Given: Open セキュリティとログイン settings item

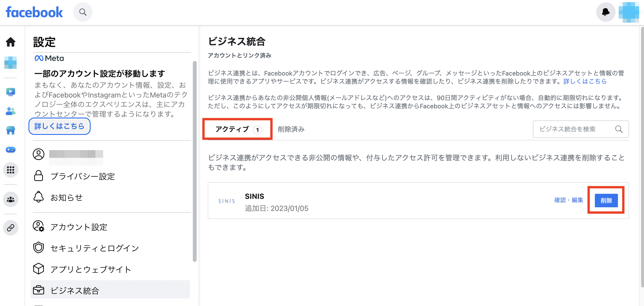Looking at the screenshot, I should (94, 248).
